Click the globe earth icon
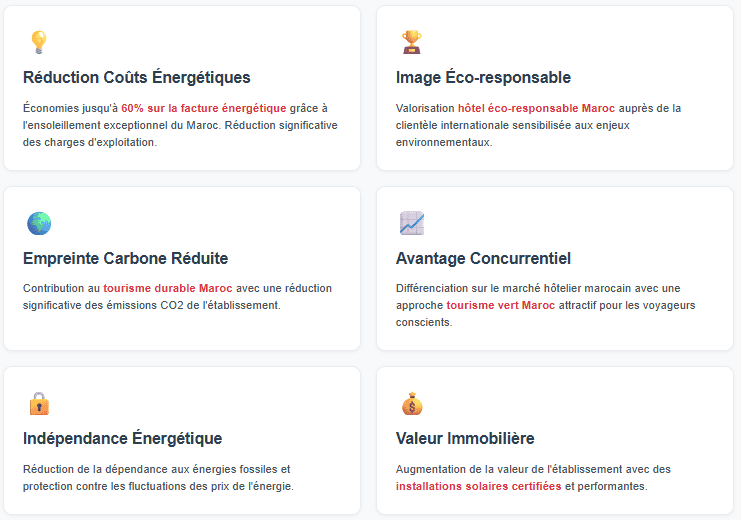Screen dimensions: 741x520 point(39,223)
